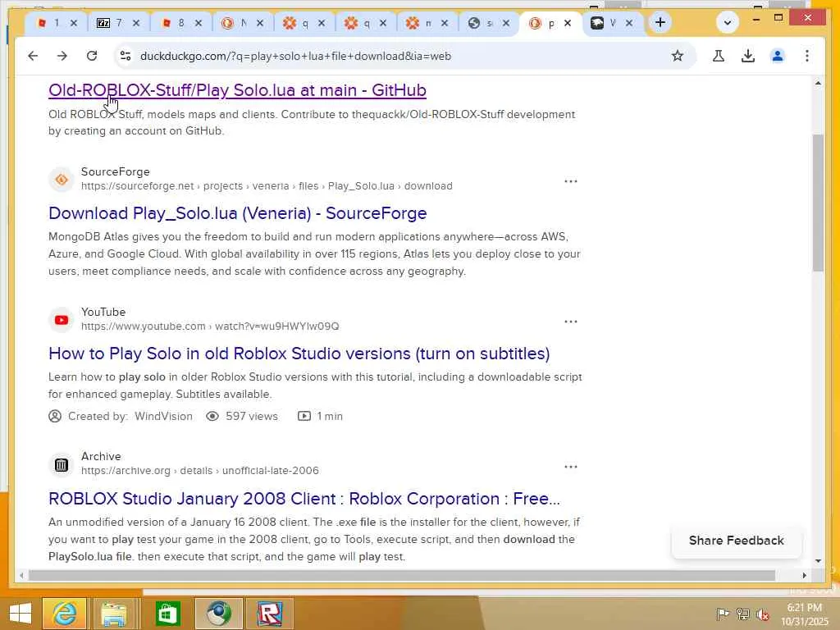The height and width of the screenshot is (630, 840).
Task: Reload the current page
Action: tap(92, 56)
